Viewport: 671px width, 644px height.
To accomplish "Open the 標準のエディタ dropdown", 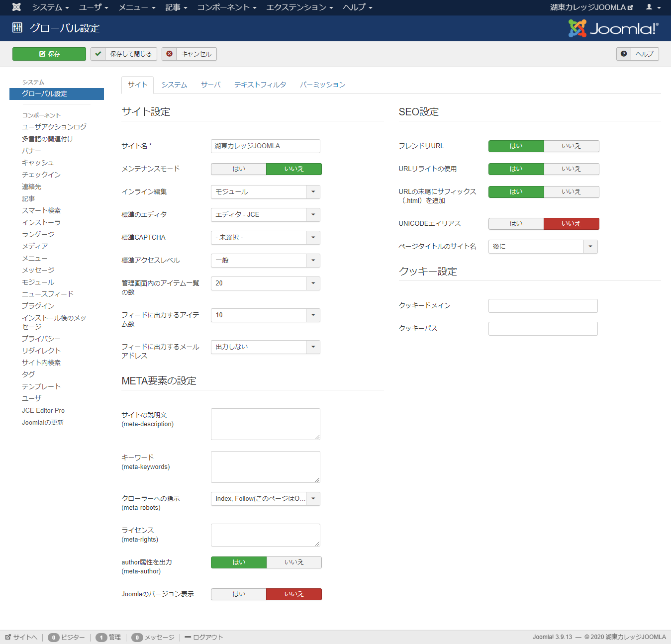I will coord(313,214).
